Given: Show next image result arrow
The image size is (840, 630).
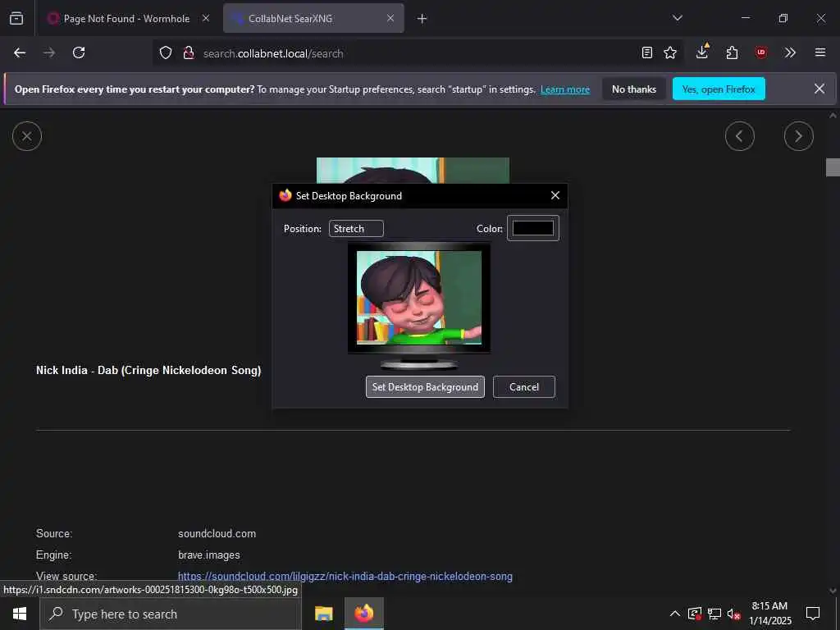Looking at the screenshot, I should click(x=798, y=136).
